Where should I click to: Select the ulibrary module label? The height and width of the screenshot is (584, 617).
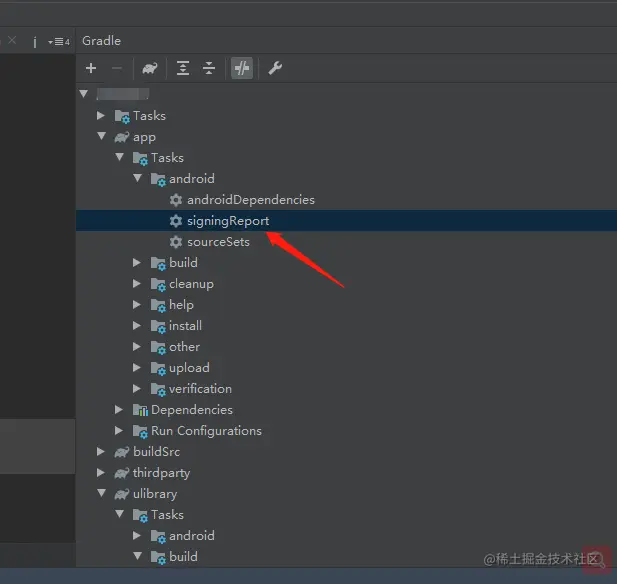(x=155, y=494)
